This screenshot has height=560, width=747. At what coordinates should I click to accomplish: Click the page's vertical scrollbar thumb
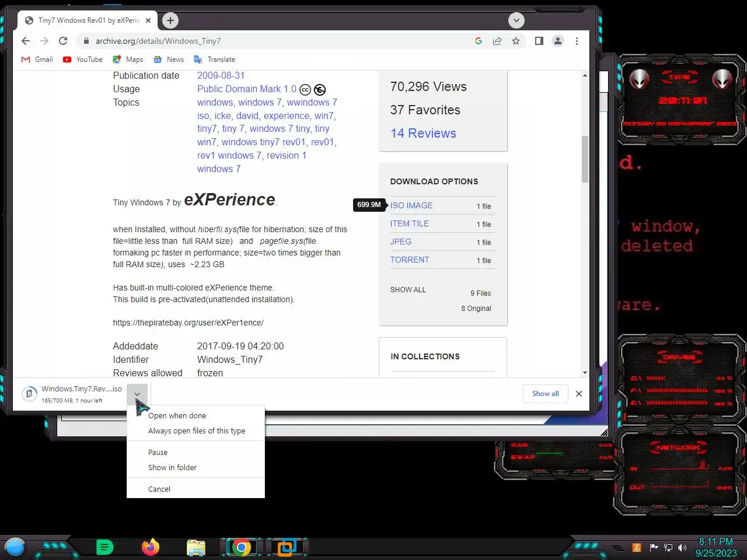pyautogui.click(x=585, y=159)
